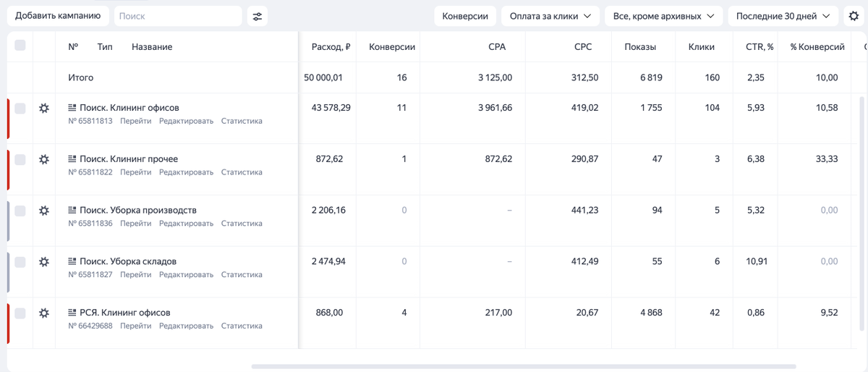
Task: Click gear icon for РСЯ. Клининг офисов
Action: coord(44,313)
